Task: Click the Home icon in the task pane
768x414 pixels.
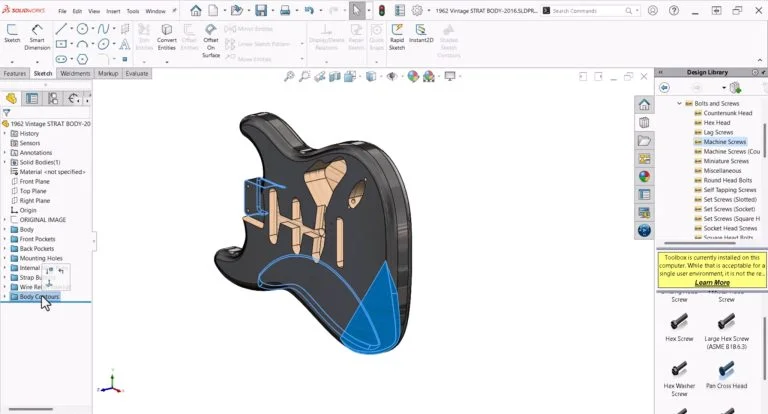Action: (x=645, y=104)
